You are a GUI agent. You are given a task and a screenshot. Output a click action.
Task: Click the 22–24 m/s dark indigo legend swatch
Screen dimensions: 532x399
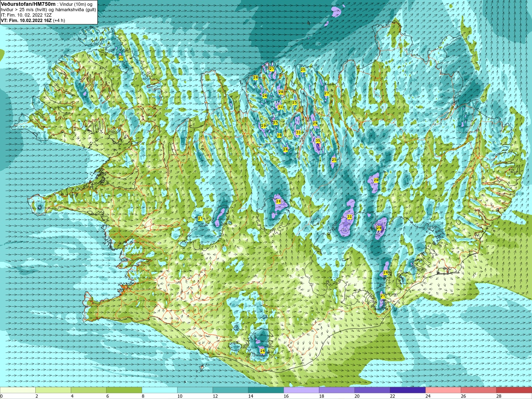click(408, 390)
